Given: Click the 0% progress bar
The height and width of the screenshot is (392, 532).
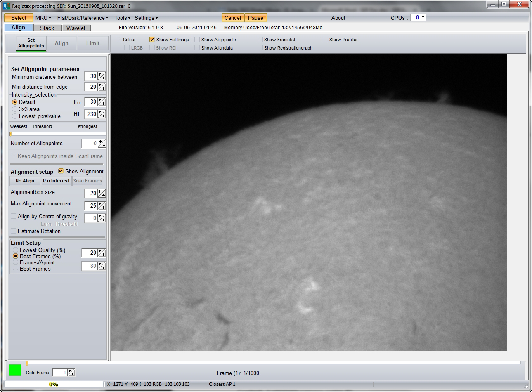Looking at the screenshot, I should (x=53, y=384).
